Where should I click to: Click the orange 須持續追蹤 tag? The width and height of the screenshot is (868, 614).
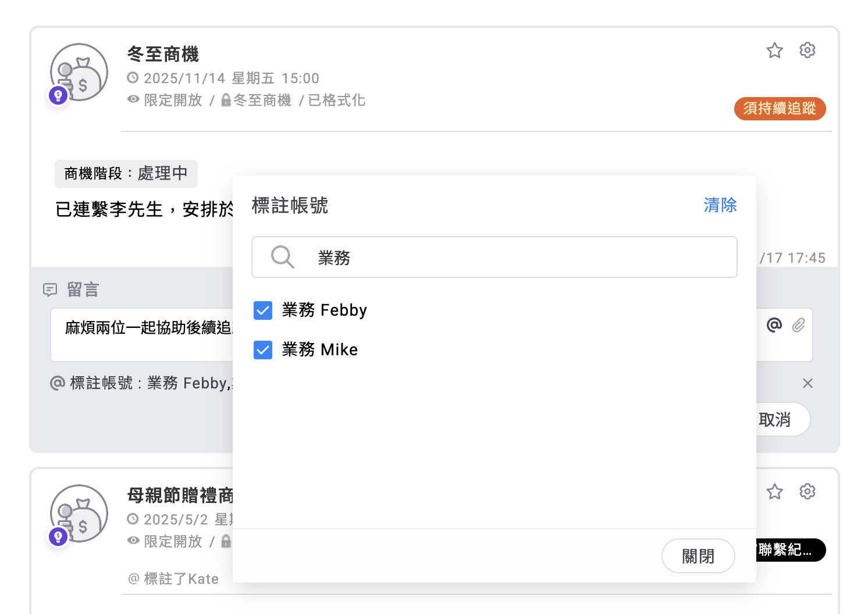(x=780, y=108)
